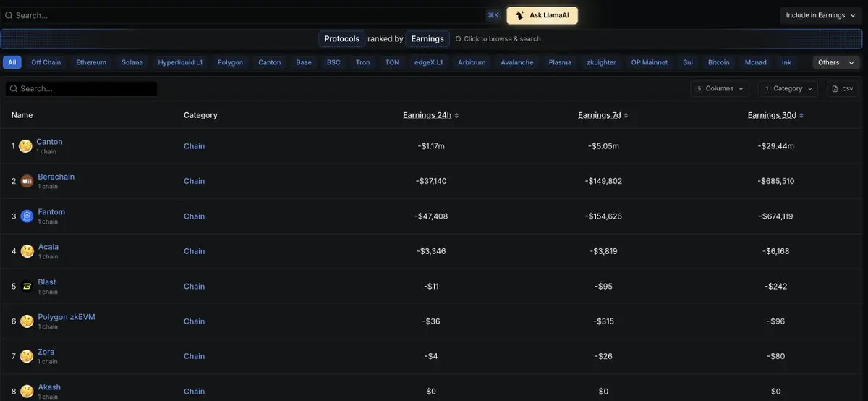Click the Name column header
The height and width of the screenshot is (401, 868).
click(x=22, y=115)
